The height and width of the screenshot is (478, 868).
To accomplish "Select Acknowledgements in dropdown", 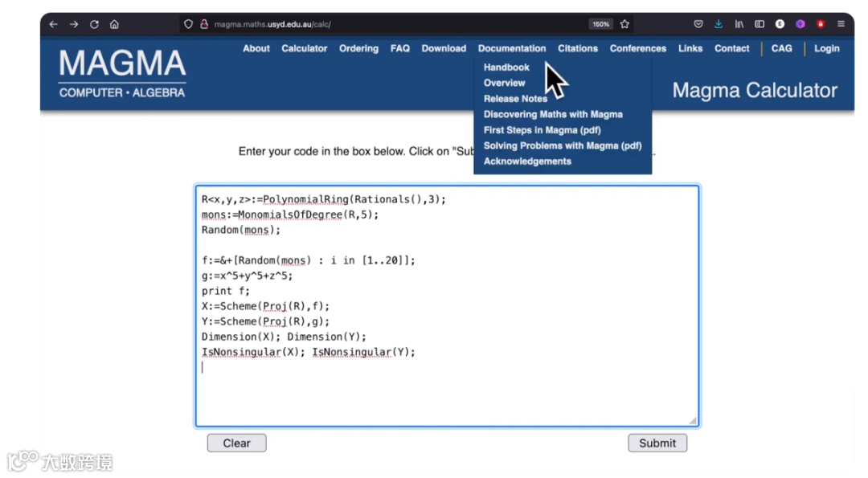I will [527, 161].
